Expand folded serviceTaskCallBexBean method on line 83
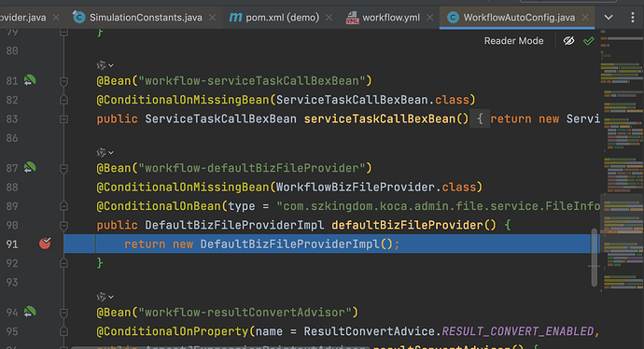644x349 pixels. [x=63, y=119]
